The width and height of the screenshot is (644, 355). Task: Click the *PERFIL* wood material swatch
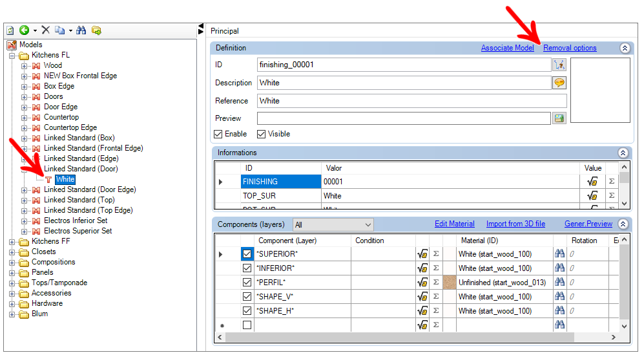450,282
